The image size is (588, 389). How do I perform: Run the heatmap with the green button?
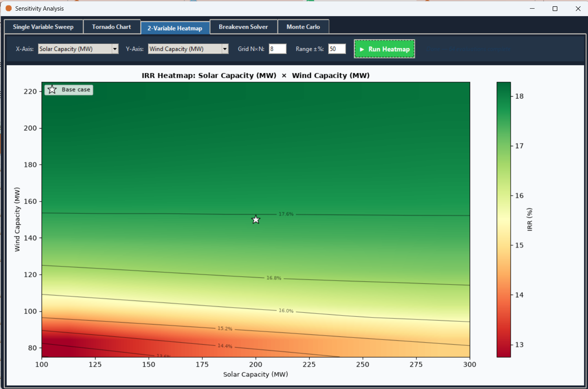[x=385, y=49]
